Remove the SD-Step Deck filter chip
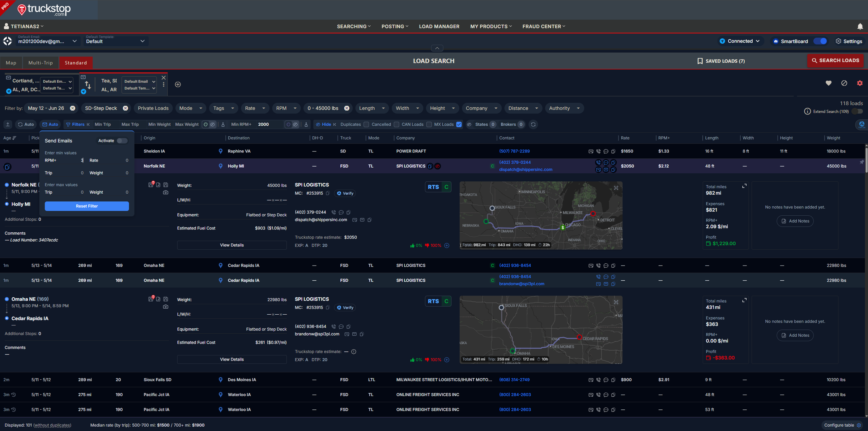The width and height of the screenshot is (868, 431). click(x=125, y=108)
